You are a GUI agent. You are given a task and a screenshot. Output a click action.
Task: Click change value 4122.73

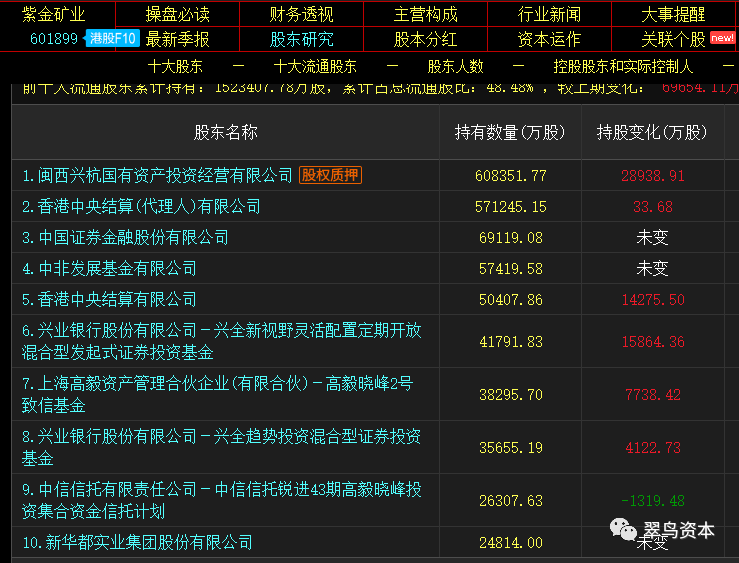(x=653, y=448)
